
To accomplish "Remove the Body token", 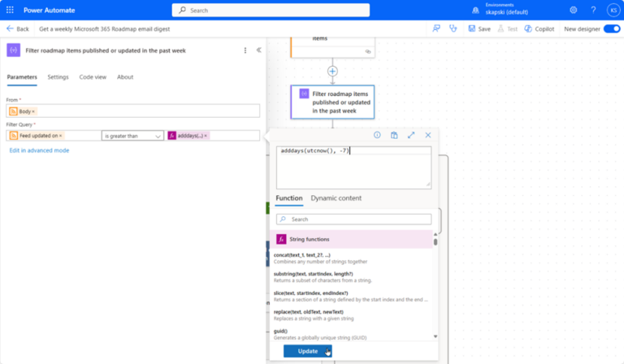I will (33, 112).
